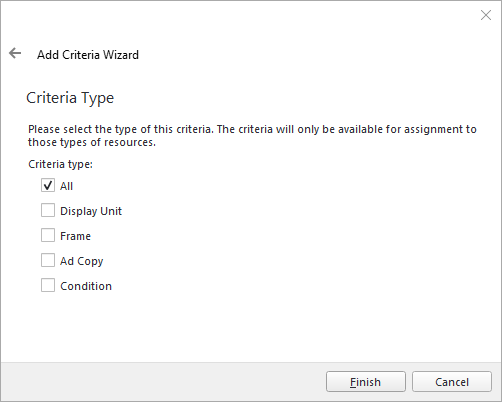Click the 'Frame' label text
The height and width of the screenshot is (402, 502).
pos(75,236)
